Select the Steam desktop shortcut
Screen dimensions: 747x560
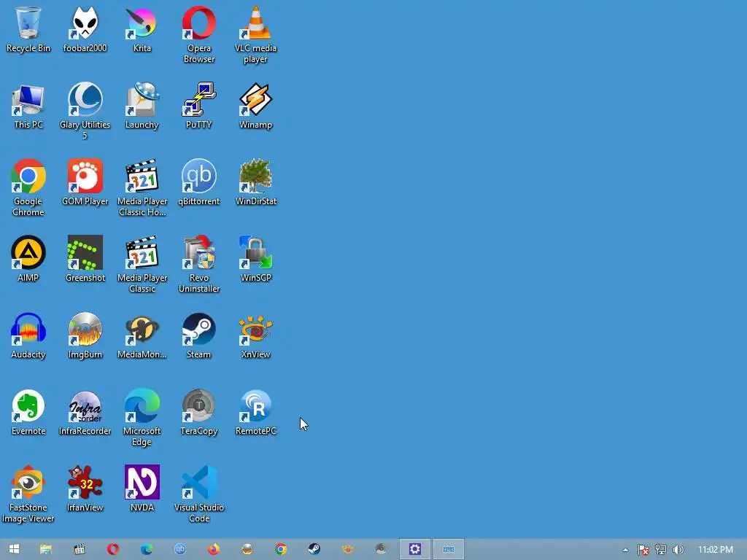[198, 335]
